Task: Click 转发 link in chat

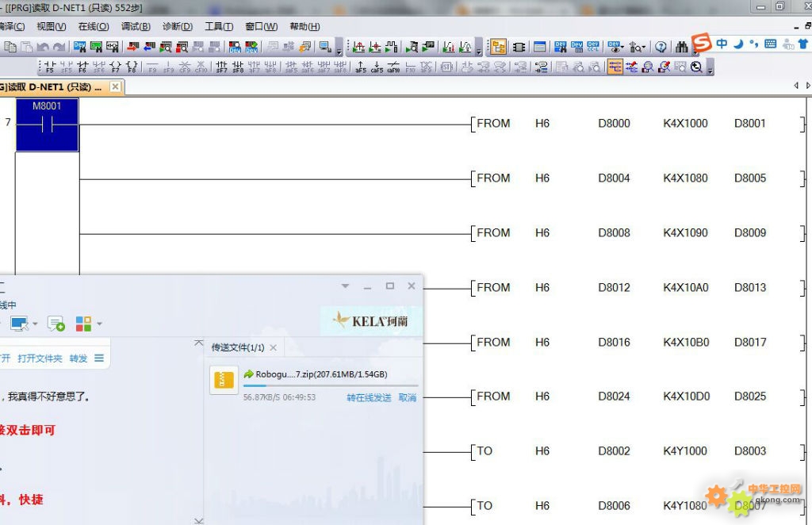Action: pyautogui.click(x=79, y=358)
